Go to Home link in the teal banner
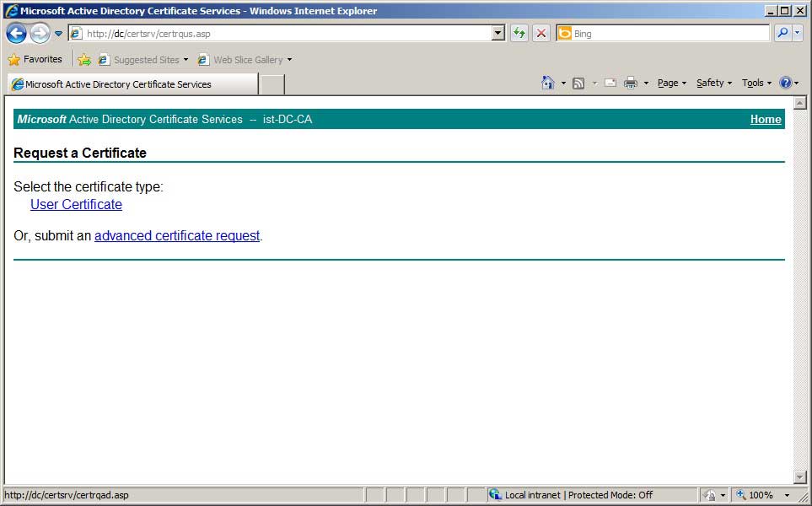 (x=765, y=120)
